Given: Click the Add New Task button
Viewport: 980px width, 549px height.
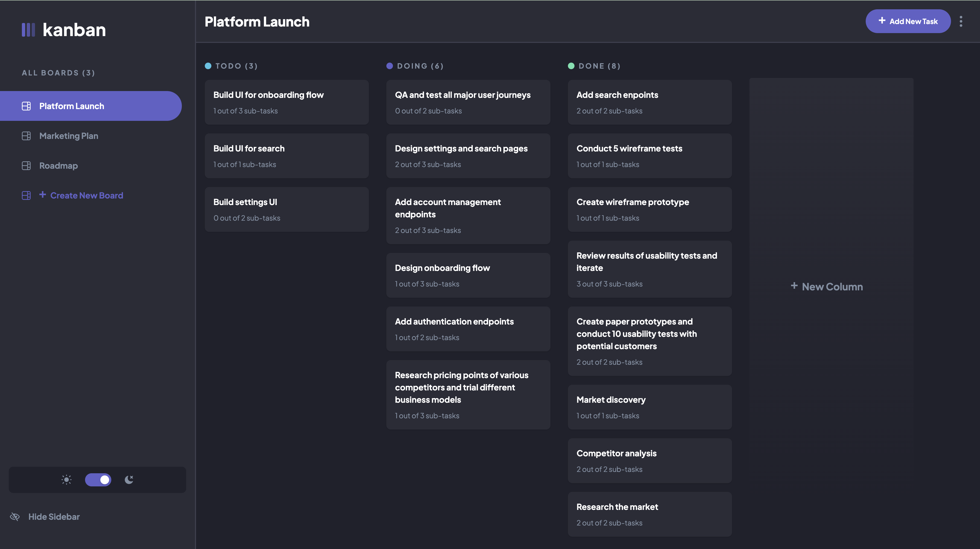Looking at the screenshot, I should click(x=908, y=21).
